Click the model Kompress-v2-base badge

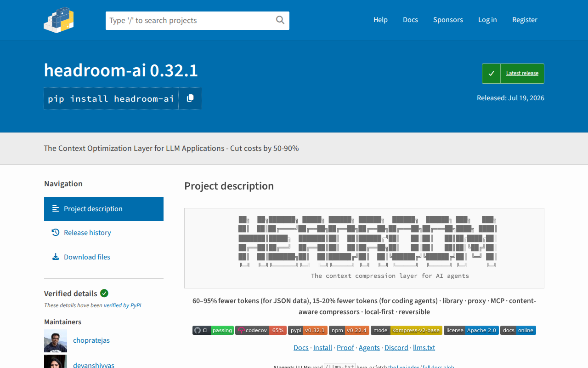[x=407, y=330]
